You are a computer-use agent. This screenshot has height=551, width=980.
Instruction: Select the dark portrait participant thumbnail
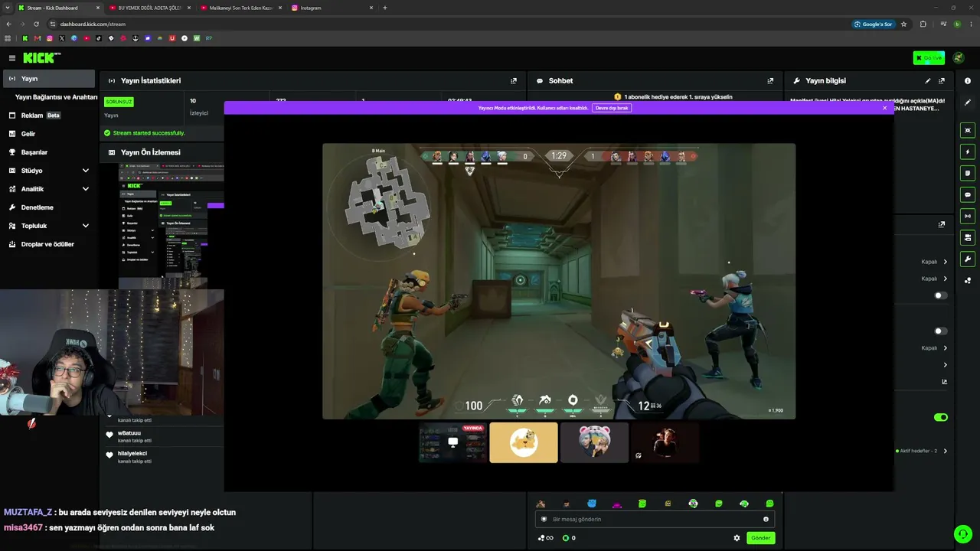(x=665, y=442)
